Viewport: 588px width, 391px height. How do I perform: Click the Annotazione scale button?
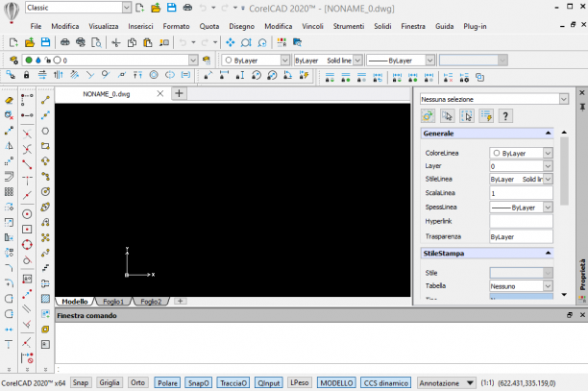pyautogui.click(x=446, y=383)
